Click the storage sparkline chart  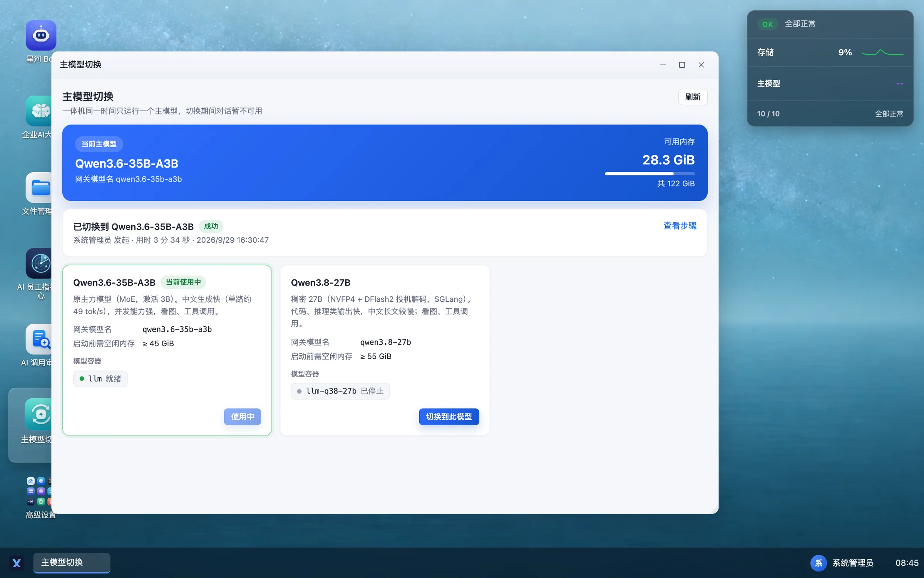click(882, 52)
